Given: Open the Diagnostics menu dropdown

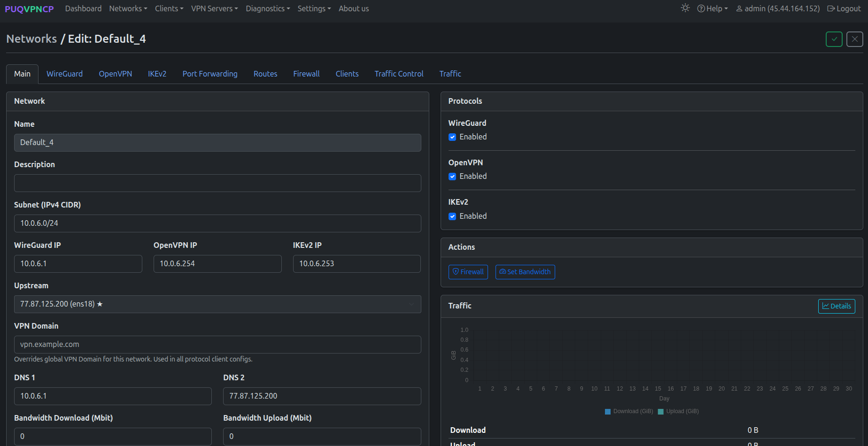Looking at the screenshot, I should [267, 8].
